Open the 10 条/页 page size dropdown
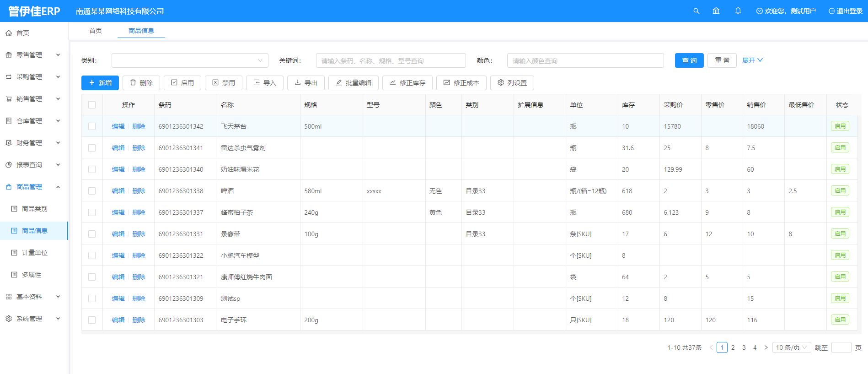This screenshot has width=868, height=374. point(791,347)
